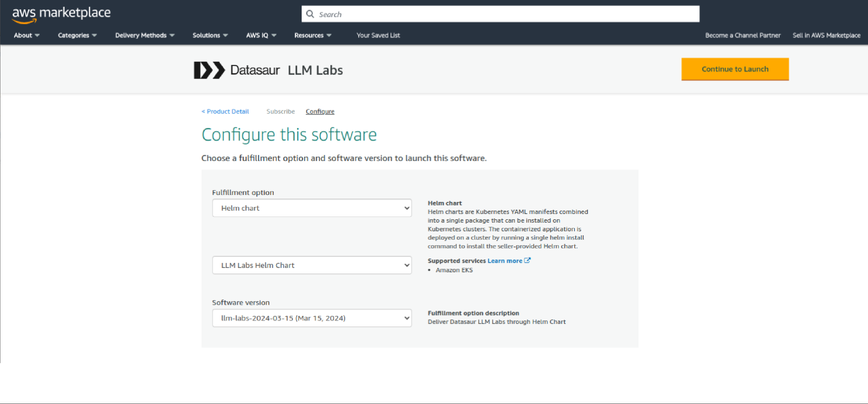This screenshot has width=868, height=404.
Task: Click the Resources menu caret arrow
Action: [x=329, y=35]
